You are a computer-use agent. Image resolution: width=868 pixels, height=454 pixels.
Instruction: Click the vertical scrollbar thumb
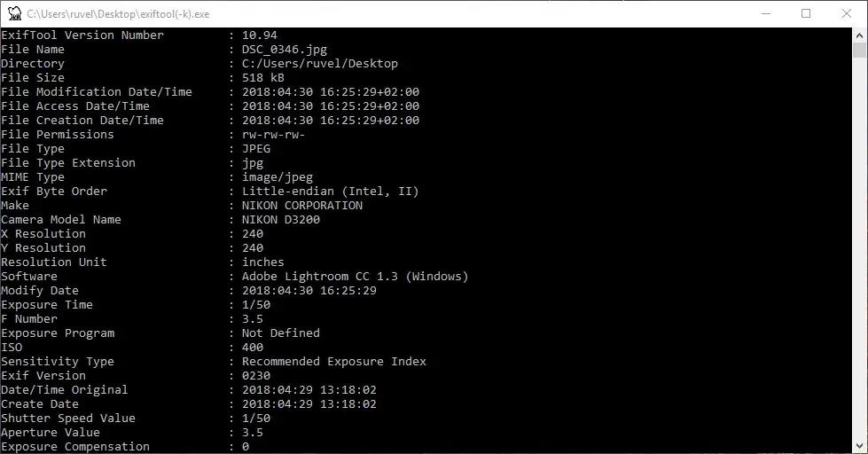click(860, 51)
